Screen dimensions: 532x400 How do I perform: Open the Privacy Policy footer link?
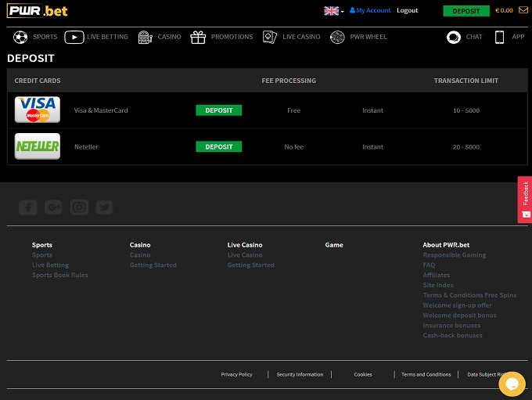pos(236,375)
